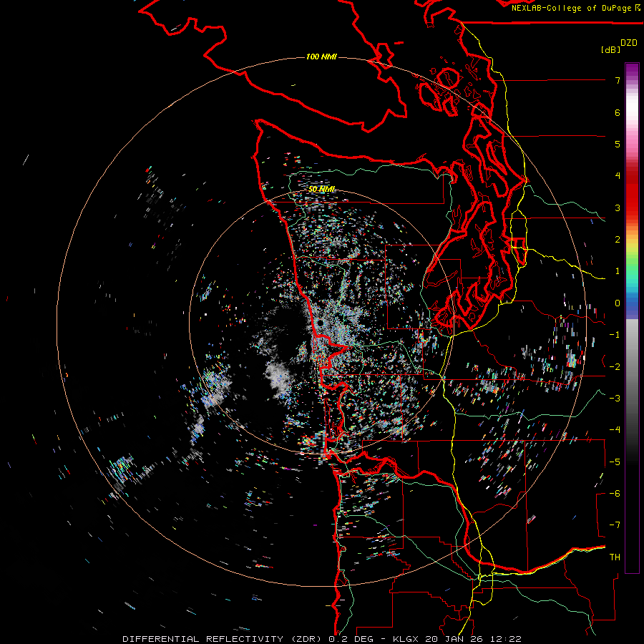Click the vertical ZDR color bar
The height and width of the screenshot is (644, 644).
pos(632,318)
